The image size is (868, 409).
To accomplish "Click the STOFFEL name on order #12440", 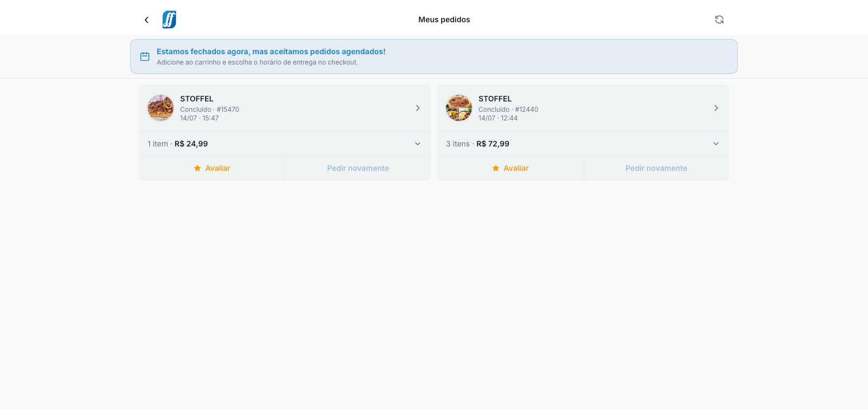I will (495, 99).
